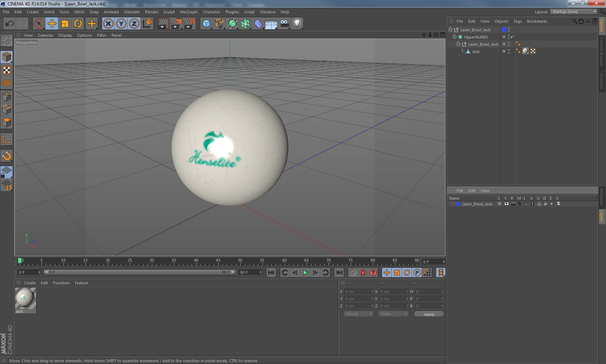The width and height of the screenshot is (606, 364).
Task: Click the Undo arrow icon
Action: 9,24
